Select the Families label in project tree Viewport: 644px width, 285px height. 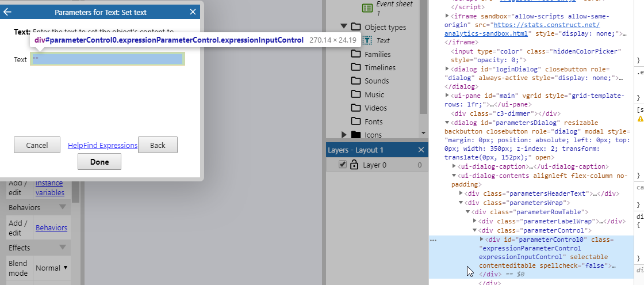377,54
